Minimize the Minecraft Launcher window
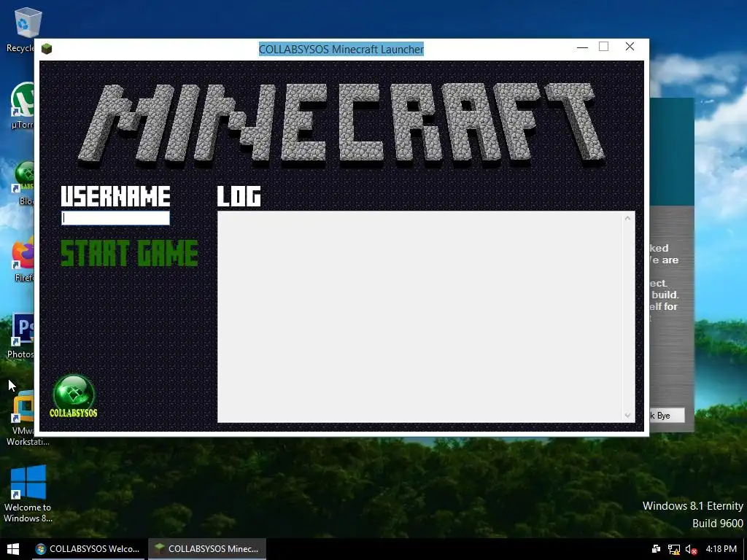Viewport: 747px width, 560px height. (582, 47)
